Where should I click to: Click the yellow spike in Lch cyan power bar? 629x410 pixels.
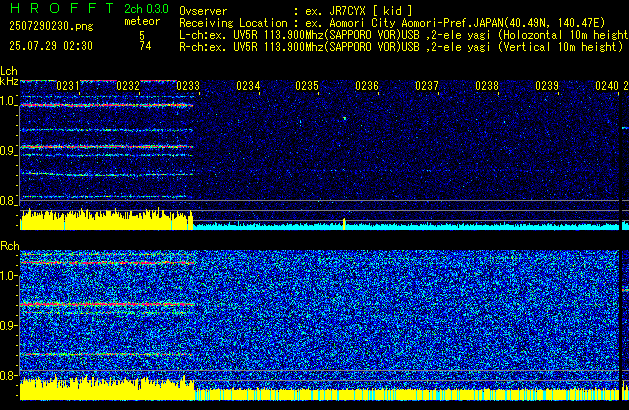pyautogui.click(x=344, y=224)
